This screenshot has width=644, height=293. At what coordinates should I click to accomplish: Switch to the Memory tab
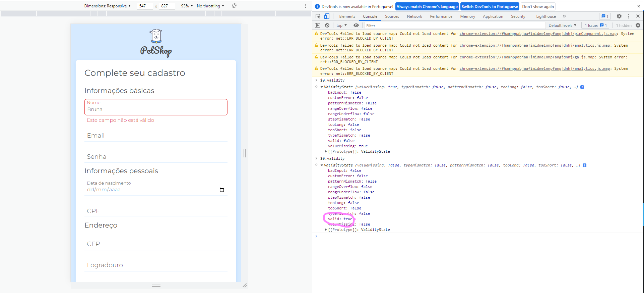coord(467,16)
